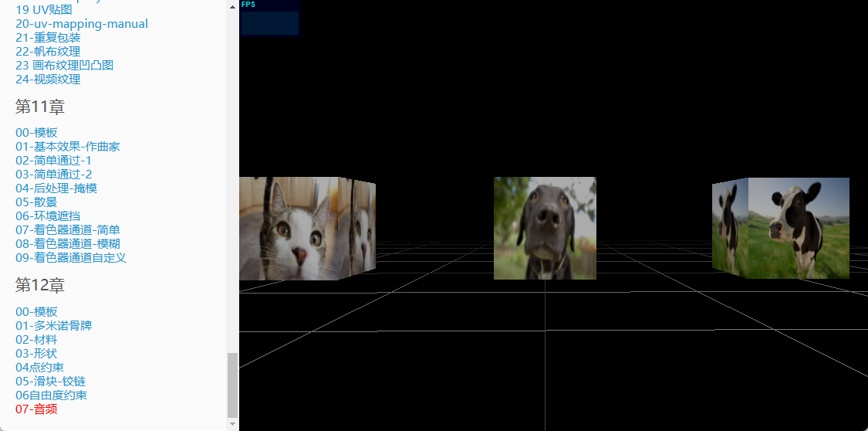Click the 05-滑块-铰链 link

pos(50,382)
